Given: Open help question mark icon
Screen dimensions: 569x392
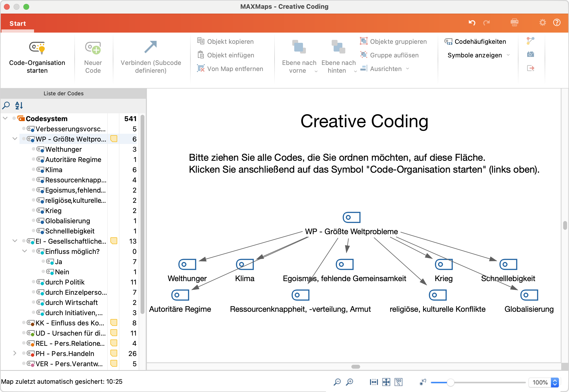Looking at the screenshot, I should 556,23.
